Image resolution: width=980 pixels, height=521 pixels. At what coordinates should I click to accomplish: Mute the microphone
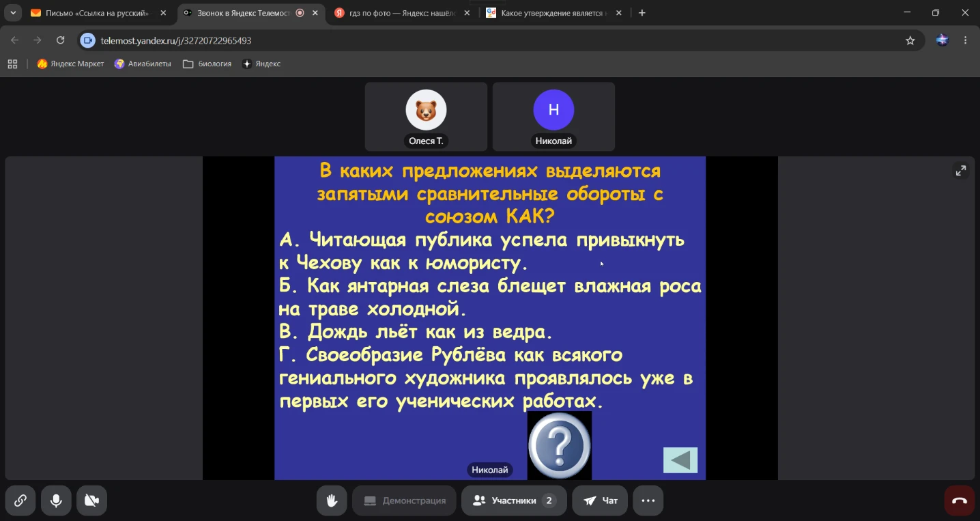56,501
